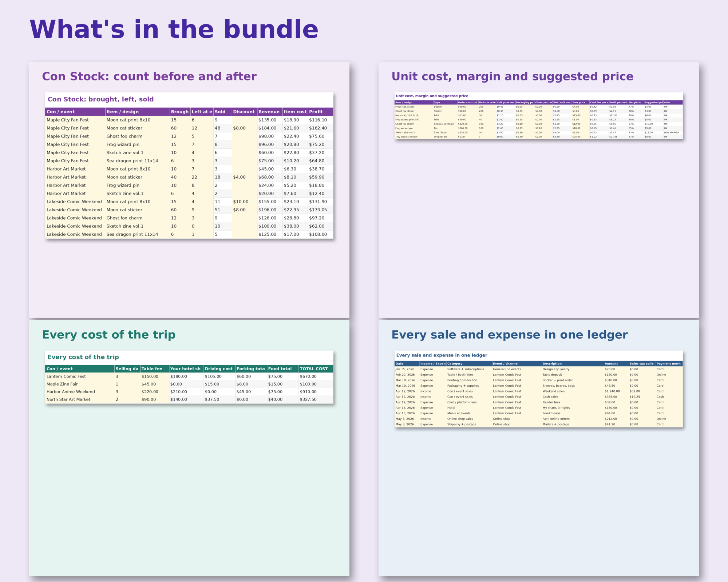This screenshot has height=582, width=728.
Task: Click the "$327.50" total cost cell
Action: click(316, 399)
